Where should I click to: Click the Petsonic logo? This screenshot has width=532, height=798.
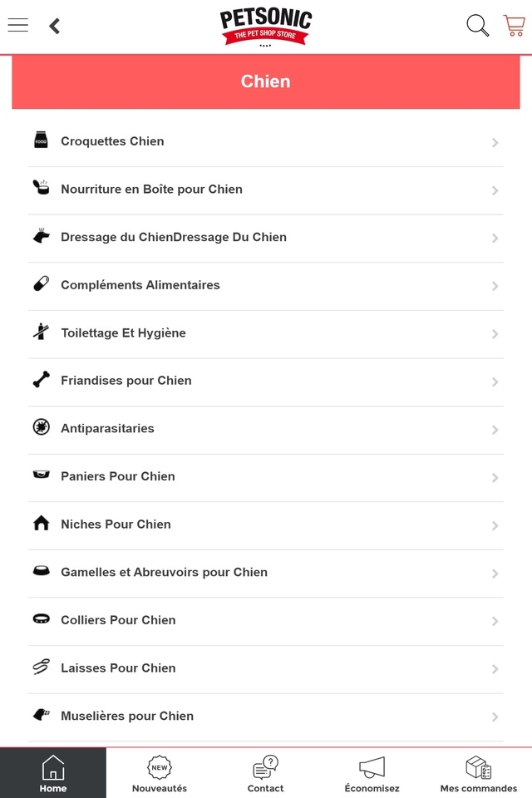(266, 27)
